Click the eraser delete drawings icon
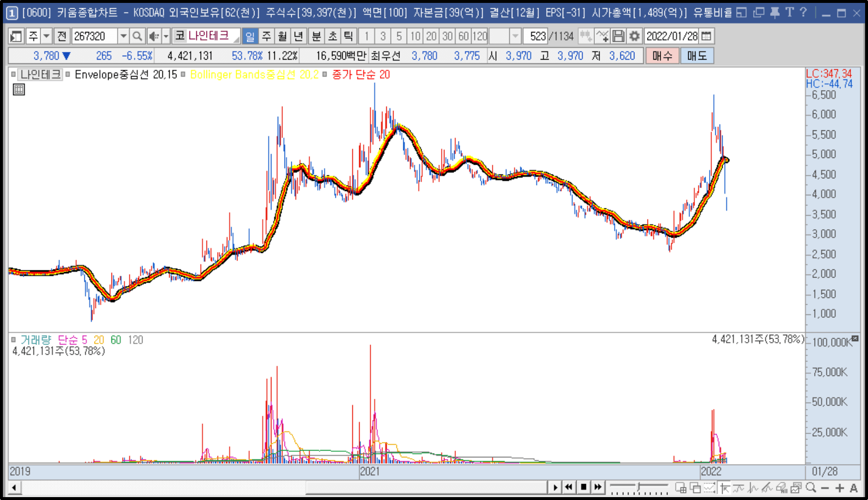868x500 pixels. pos(782,488)
